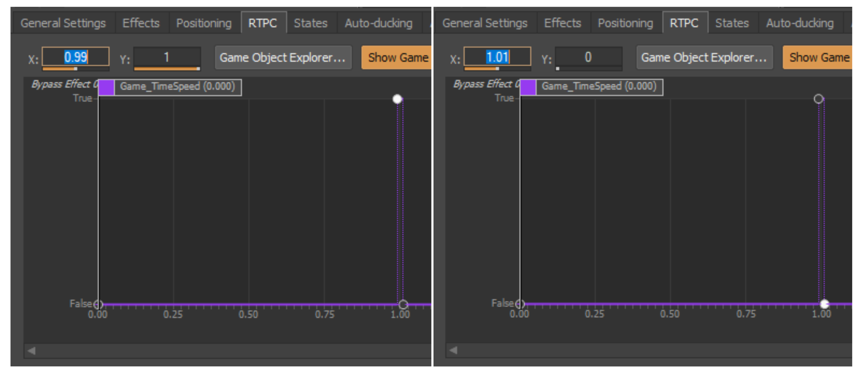The height and width of the screenshot is (380, 868).
Task: Click the Y value field showing 0
Action: tap(588, 57)
